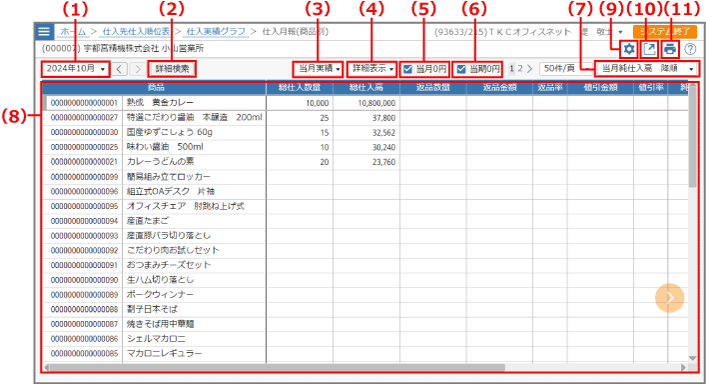Go to next page chevron
Viewport: 706px width, 384px height.
click(530, 68)
